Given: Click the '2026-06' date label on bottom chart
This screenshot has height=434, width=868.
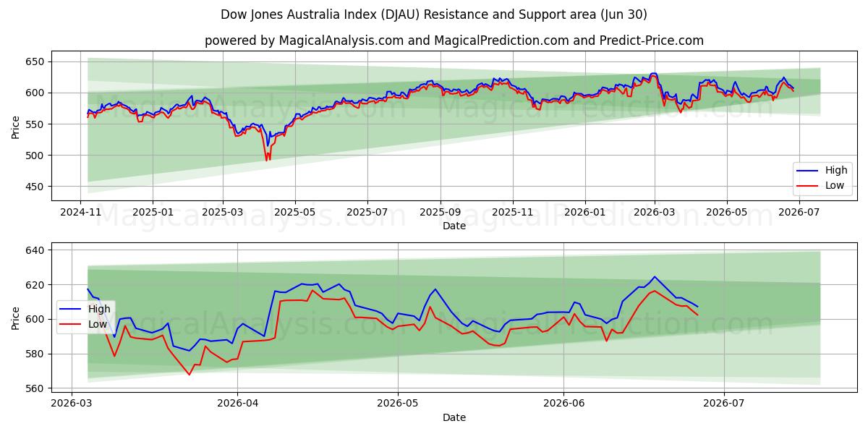Looking at the screenshot, I should pyautogui.click(x=563, y=404).
